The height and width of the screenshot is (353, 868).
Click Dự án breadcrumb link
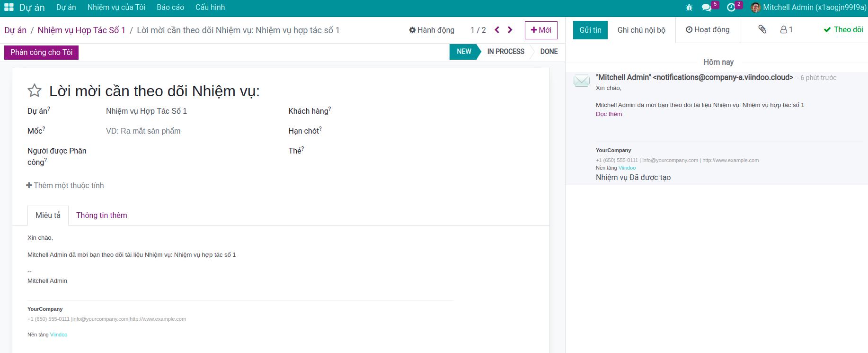pos(15,30)
